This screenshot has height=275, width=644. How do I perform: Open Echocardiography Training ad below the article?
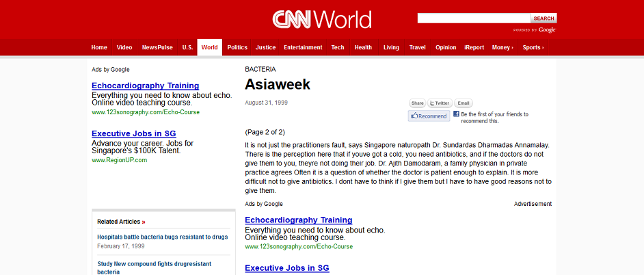(x=299, y=220)
